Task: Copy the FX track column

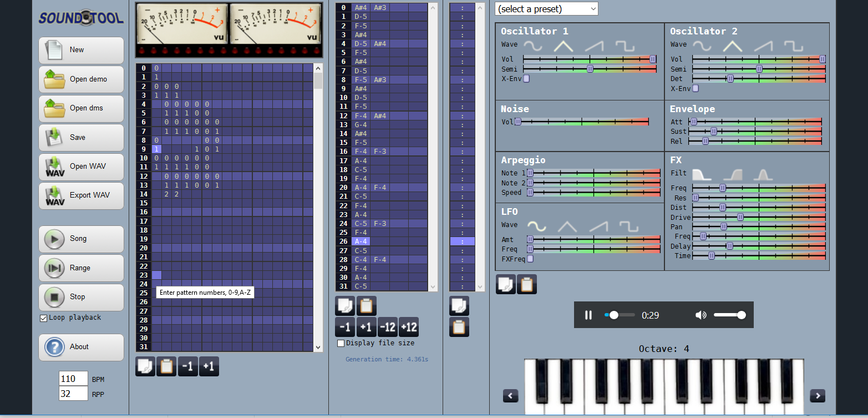Action: tap(459, 306)
